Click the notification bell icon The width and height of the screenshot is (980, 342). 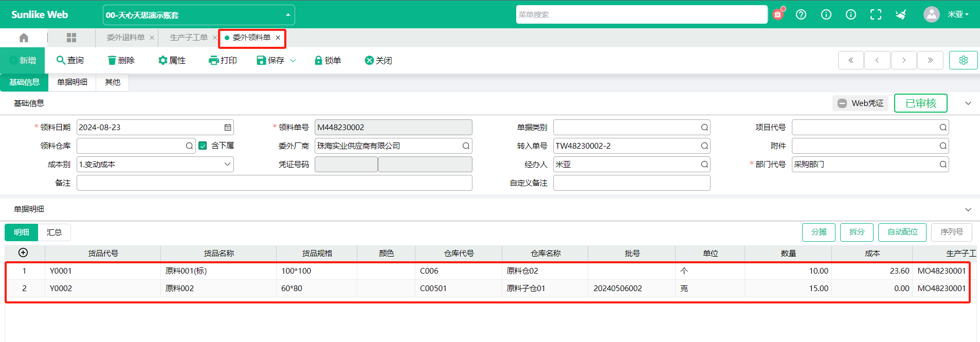pyautogui.click(x=778, y=14)
